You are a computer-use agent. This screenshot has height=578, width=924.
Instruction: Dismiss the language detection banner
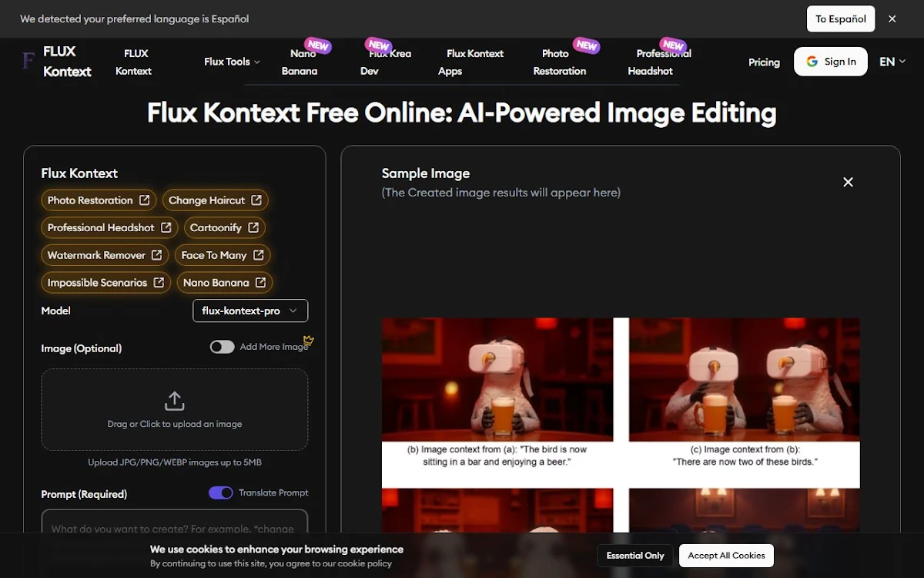(892, 18)
